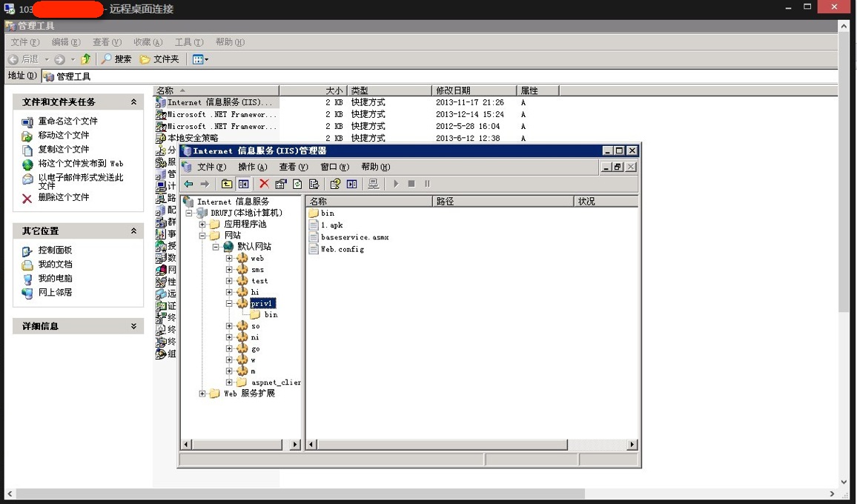This screenshot has height=504, width=857.
Task: Open IIS manager View (查看) menu
Action: pos(294,168)
